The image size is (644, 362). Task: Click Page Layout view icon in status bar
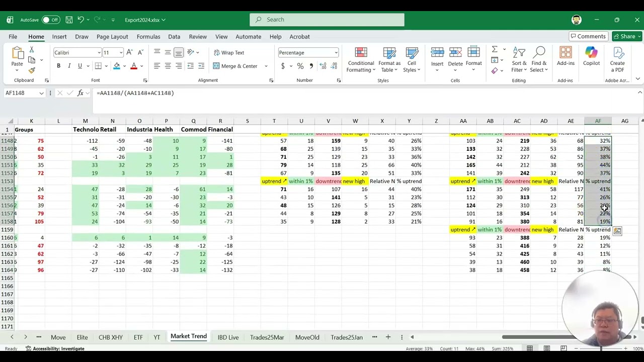click(546, 348)
